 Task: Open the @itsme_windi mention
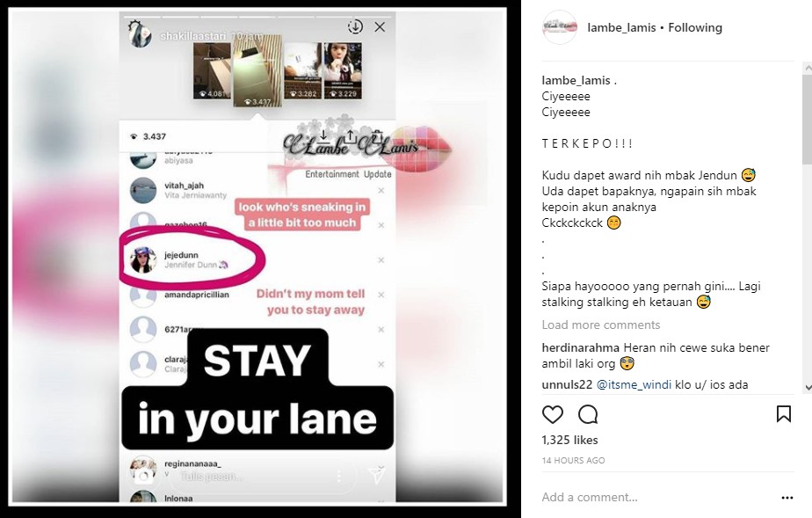point(634,384)
